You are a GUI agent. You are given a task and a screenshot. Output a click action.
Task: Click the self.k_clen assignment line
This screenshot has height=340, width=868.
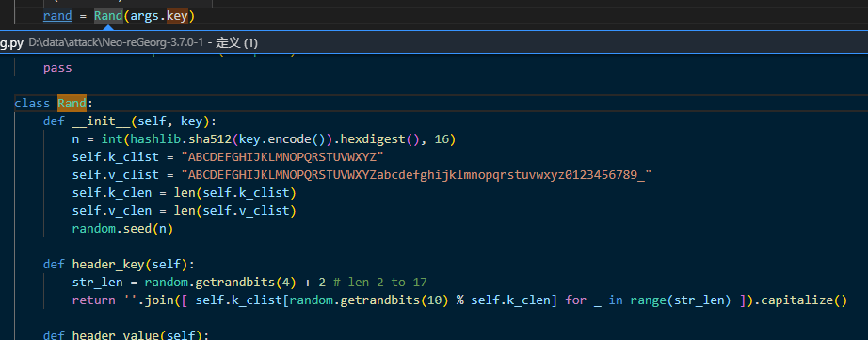click(x=185, y=193)
